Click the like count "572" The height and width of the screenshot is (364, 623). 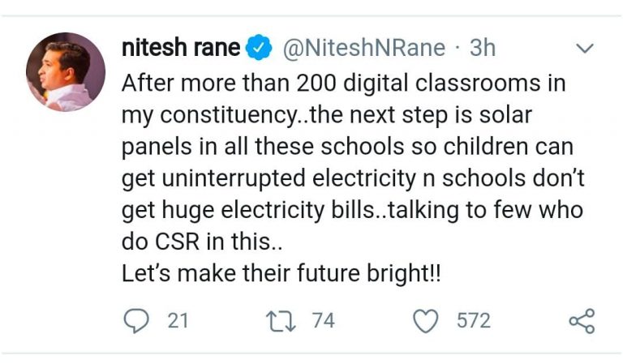473,321
